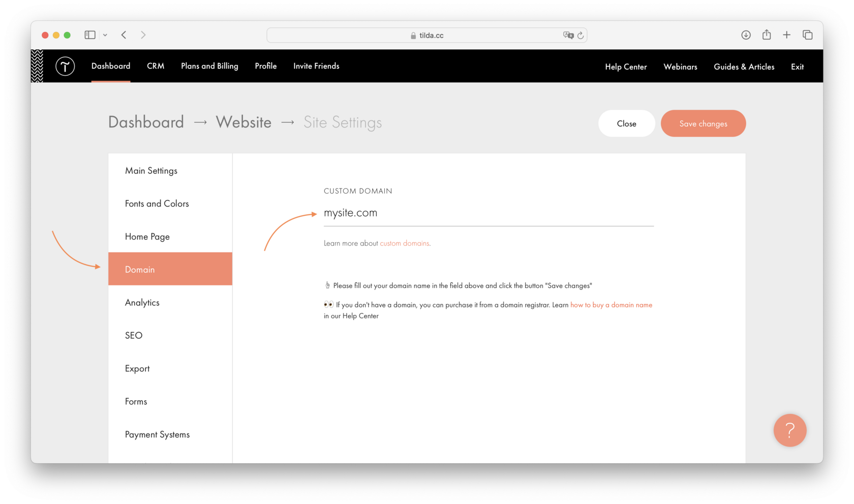The width and height of the screenshot is (854, 504).
Task: Switch to Fonts and Colors settings
Action: coord(157,203)
